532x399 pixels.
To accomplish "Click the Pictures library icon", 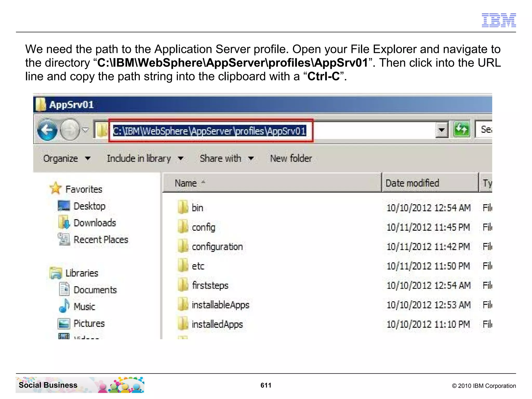I will [x=64, y=323].
